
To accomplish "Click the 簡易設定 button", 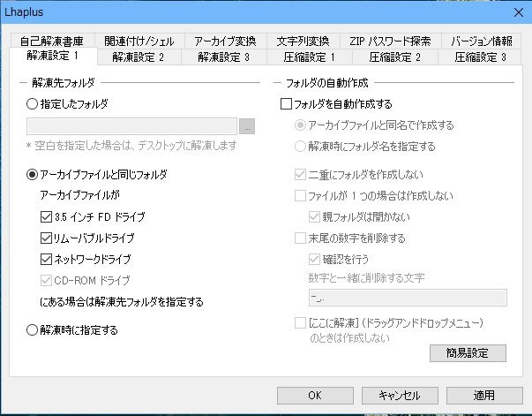I will tap(468, 353).
